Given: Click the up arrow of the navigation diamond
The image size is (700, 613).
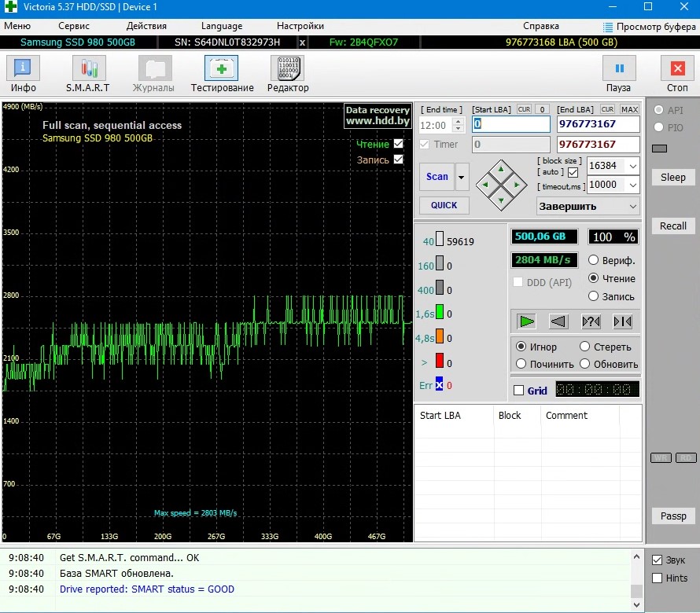Looking at the screenshot, I should point(501,169).
